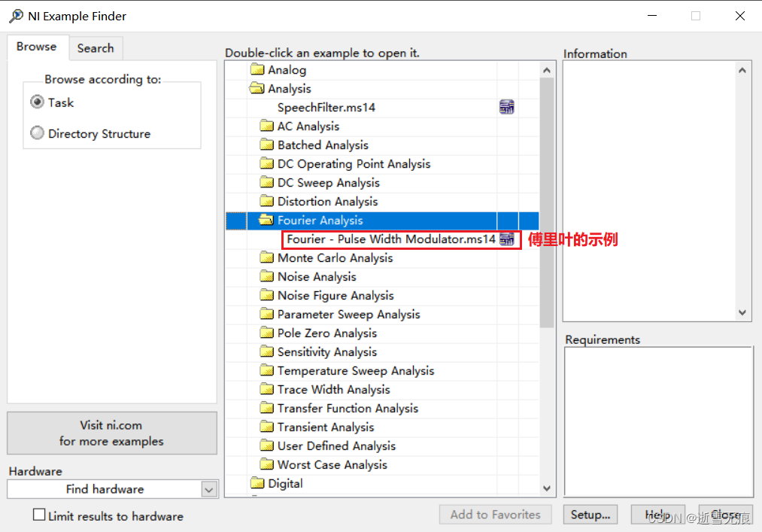Click the Add to Favorites button
This screenshot has width=762, height=532.
[x=495, y=515]
